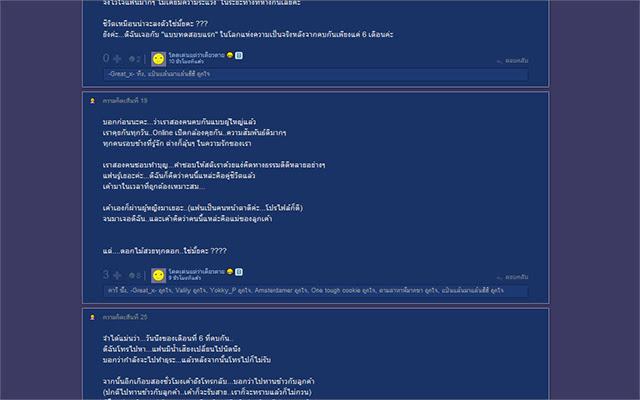
Task: Click the '10 ชั่วโมงที่แล้ว' timestamp
Action: pyautogui.click(x=186, y=62)
